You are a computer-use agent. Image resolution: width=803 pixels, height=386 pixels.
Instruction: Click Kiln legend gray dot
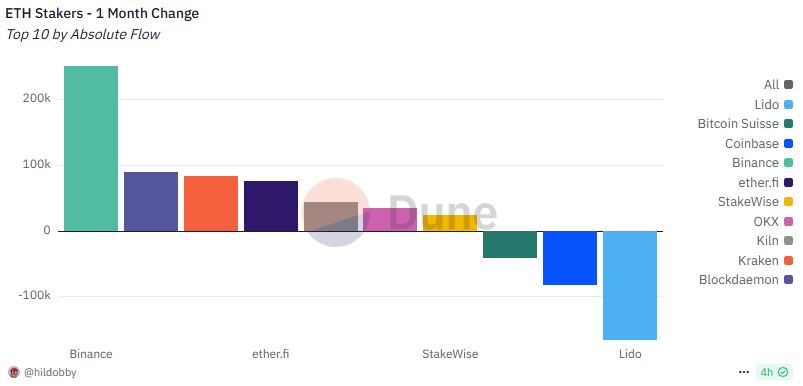coord(788,241)
